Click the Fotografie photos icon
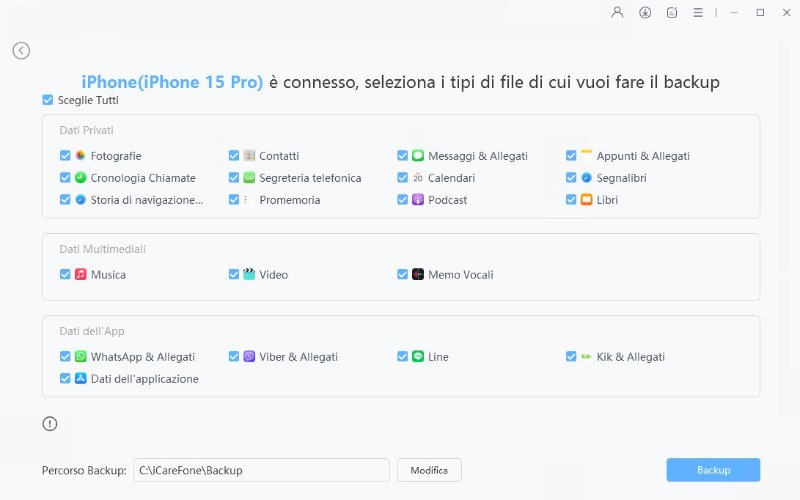The image size is (800, 500). point(80,156)
